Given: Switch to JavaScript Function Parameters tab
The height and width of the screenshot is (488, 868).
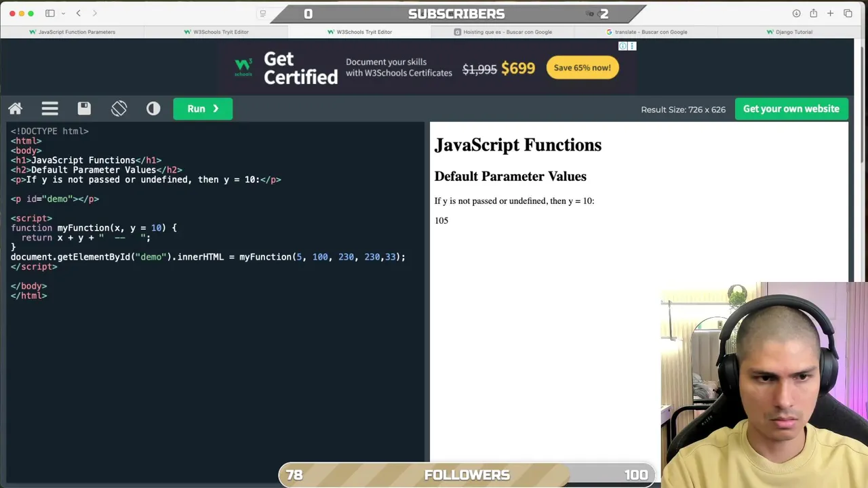Looking at the screenshot, I should click(72, 32).
